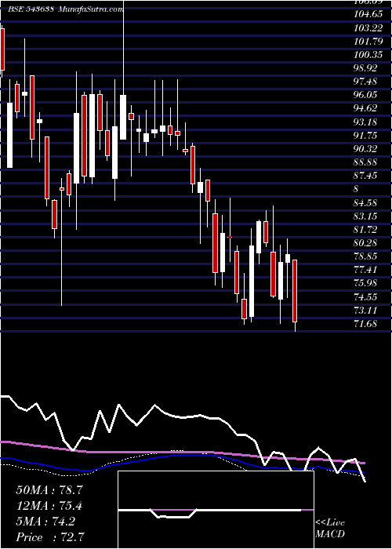The height and width of the screenshot is (549, 392).
Task: Select the 75.98 price axis label
Action: (365, 283)
